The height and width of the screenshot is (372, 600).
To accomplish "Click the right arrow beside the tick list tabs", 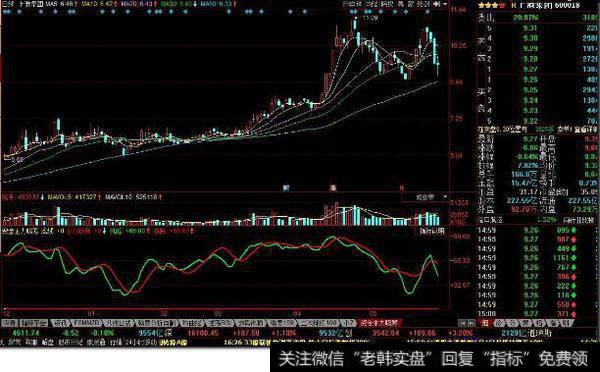I will click(x=472, y=323).
